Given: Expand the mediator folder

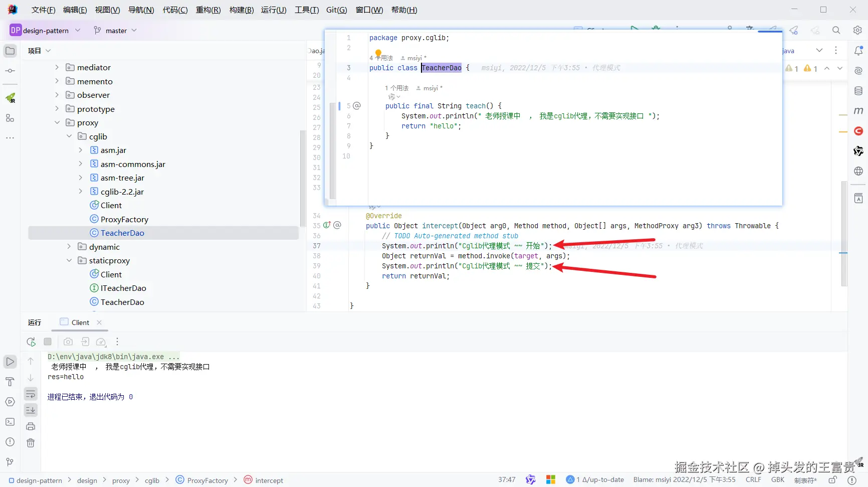Looking at the screenshot, I should [x=57, y=67].
